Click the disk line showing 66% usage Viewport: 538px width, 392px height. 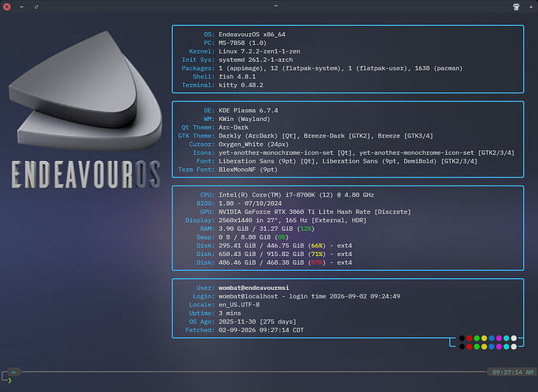point(286,246)
